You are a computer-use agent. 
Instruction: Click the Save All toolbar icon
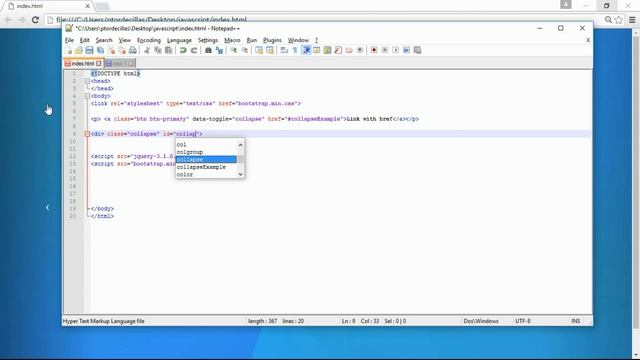coord(100,50)
